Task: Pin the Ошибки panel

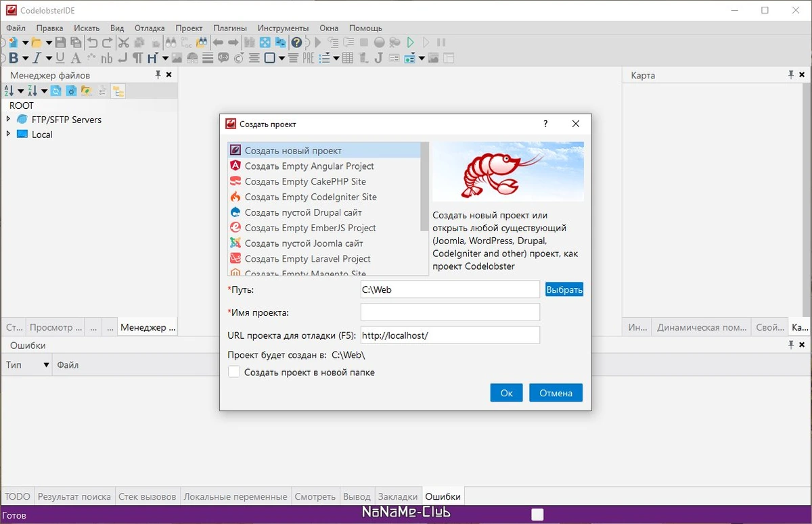Action: (x=791, y=345)
